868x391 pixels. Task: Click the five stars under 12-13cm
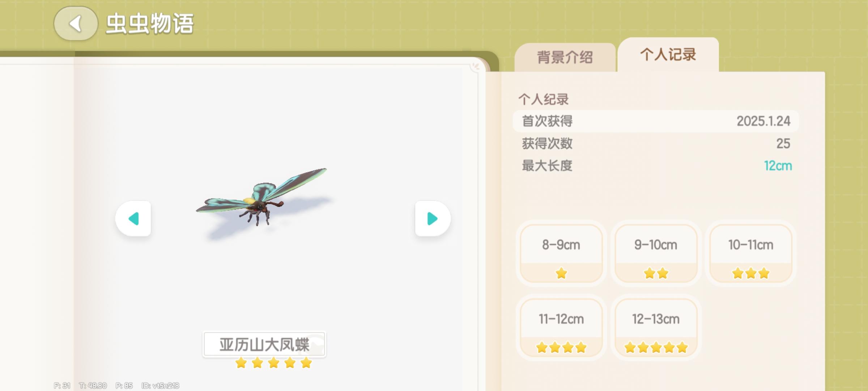pos(656,348)
